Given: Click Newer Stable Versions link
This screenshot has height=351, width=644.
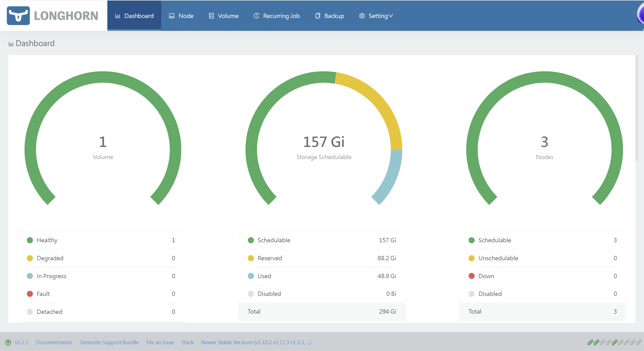Looking at the screenshot, I should click(256, 342).
